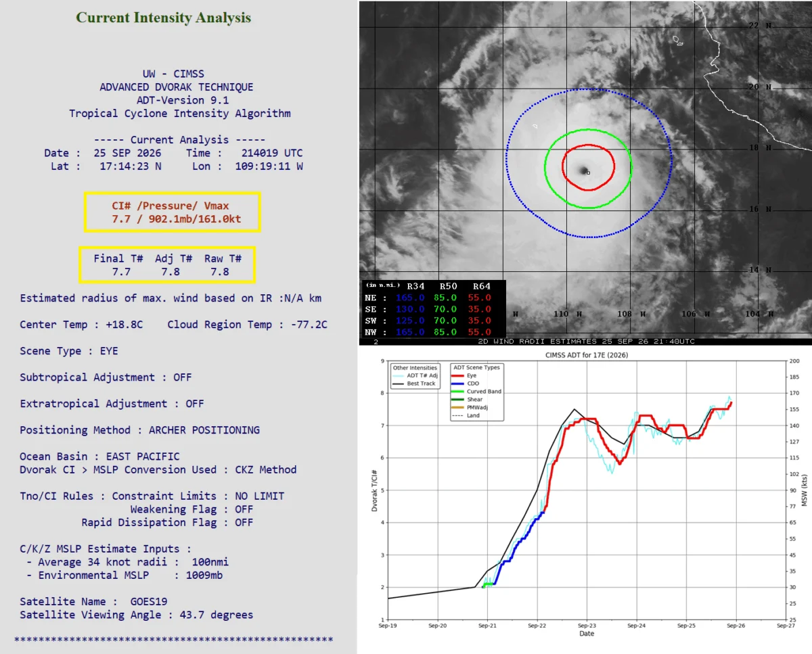Click the "Sep-23" date tick label

tap(587, 626)
